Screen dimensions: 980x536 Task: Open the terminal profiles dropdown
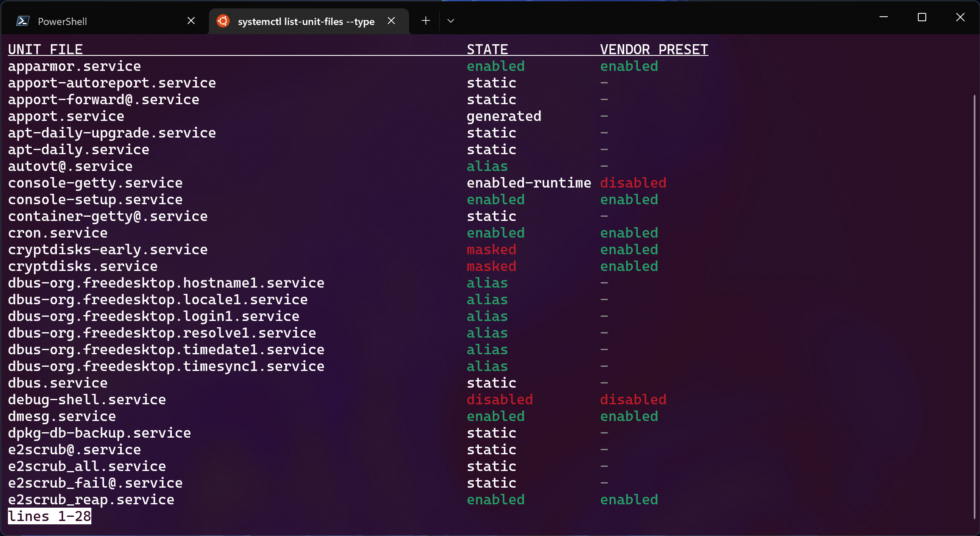[450, 20]
